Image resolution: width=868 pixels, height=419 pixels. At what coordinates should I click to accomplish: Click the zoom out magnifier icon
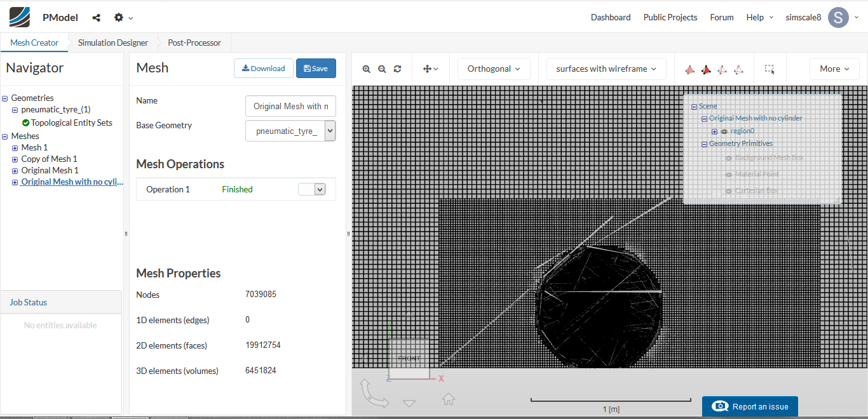382,69
